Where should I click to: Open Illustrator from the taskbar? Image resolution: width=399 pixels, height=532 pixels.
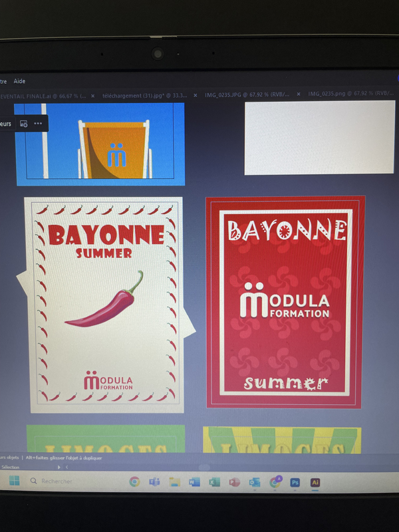(x=315, y=482)
